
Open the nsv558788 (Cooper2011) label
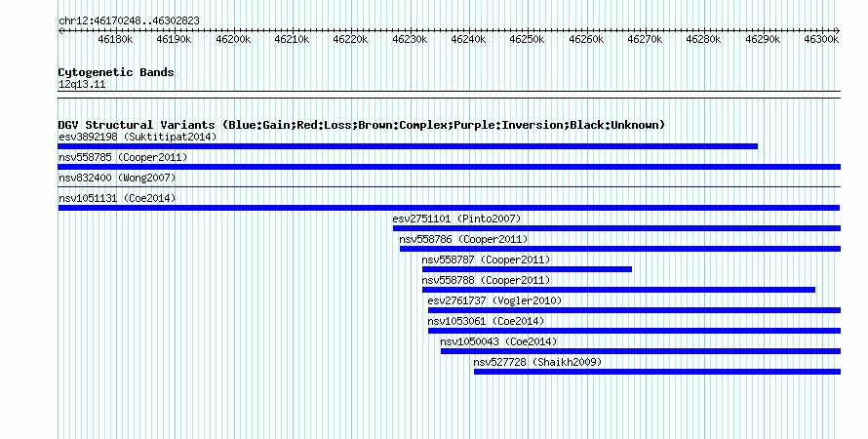(x=486, y=280)
